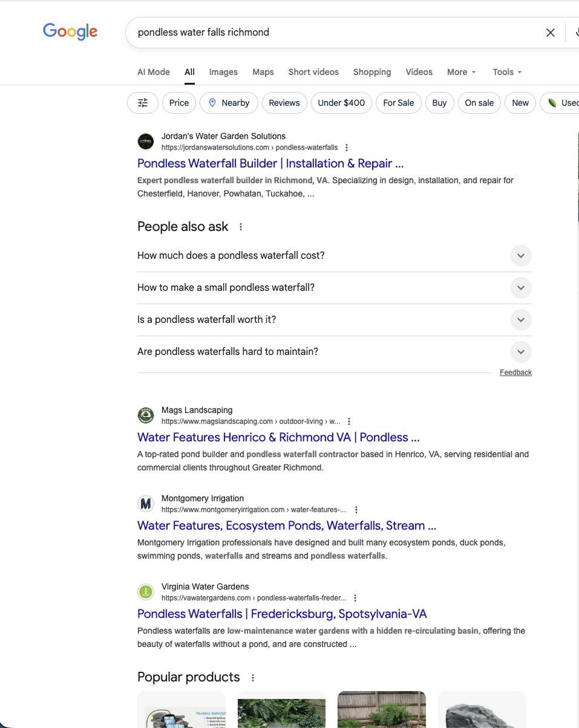Open the Videos tab
Viewport: 579px width, 728px height.
pos(419,72)
